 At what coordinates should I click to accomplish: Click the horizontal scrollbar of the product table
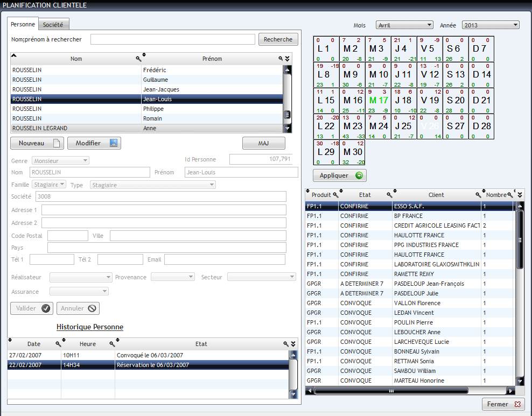pyautogui.click(x=412, y=391)
